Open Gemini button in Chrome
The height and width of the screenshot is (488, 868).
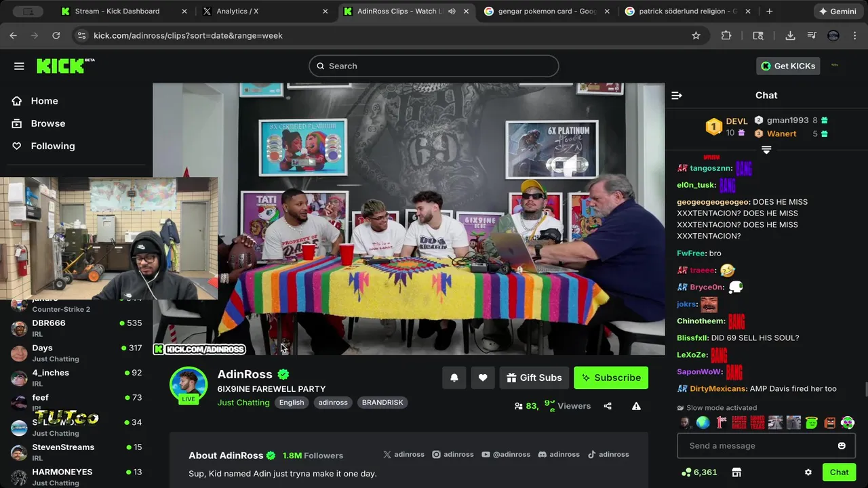pos(837,12)
